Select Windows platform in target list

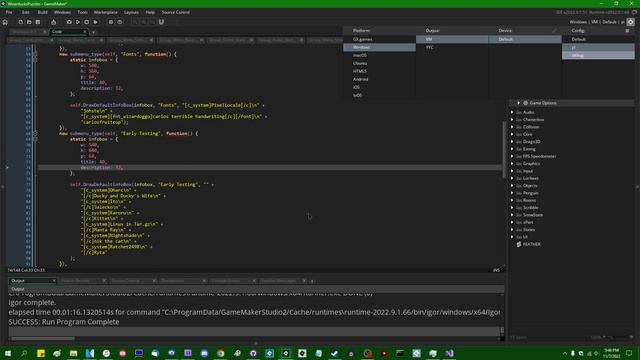[x=379, y=47]
